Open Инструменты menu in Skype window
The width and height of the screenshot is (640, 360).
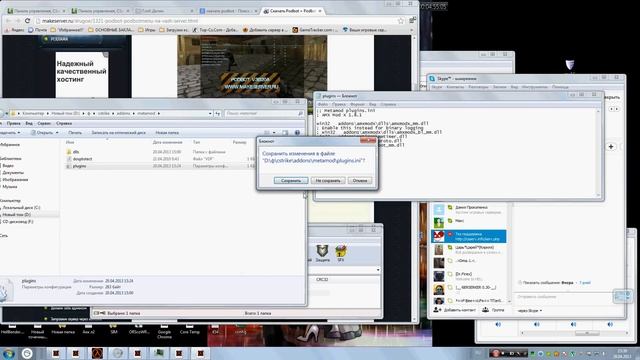tap(534, 87)
